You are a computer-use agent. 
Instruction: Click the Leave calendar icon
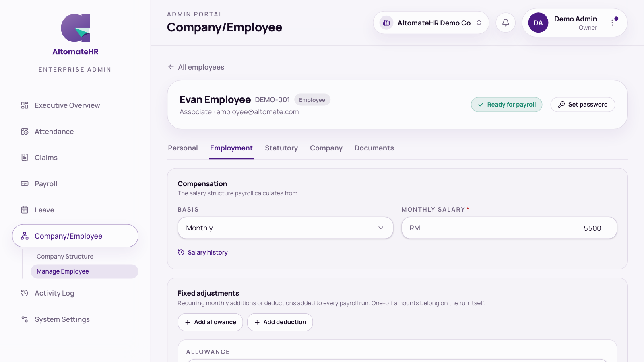point(25,210)
